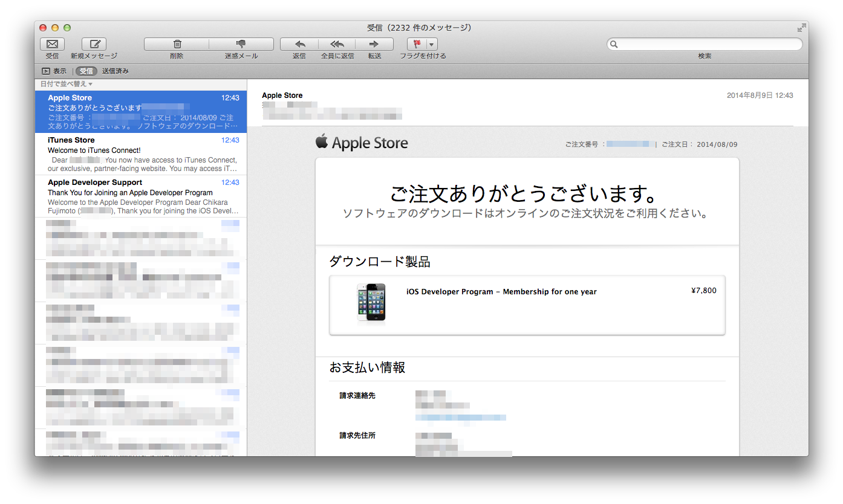Click the yellow minimize window button

pos(55,28)
